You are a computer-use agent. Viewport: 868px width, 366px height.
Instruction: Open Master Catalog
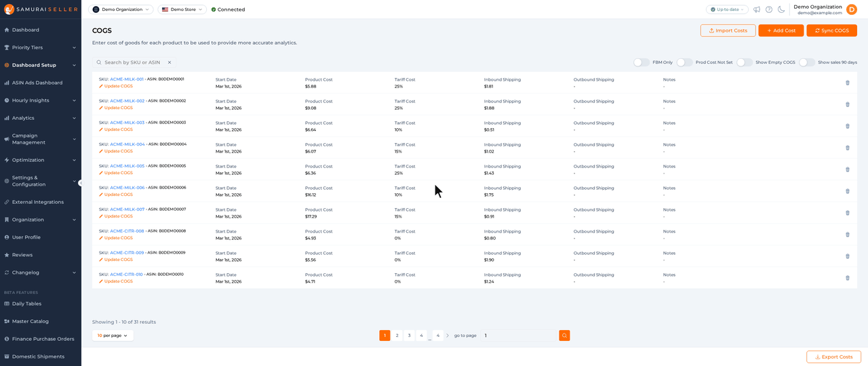41,321
